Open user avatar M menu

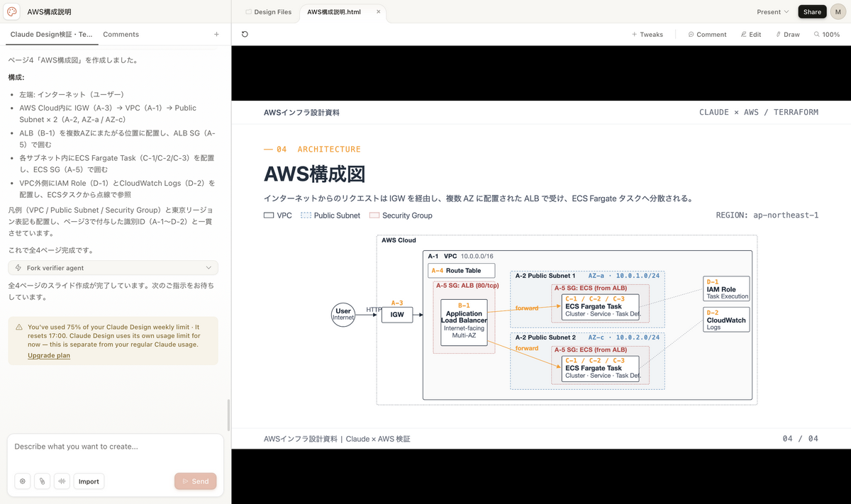(838, 11)
